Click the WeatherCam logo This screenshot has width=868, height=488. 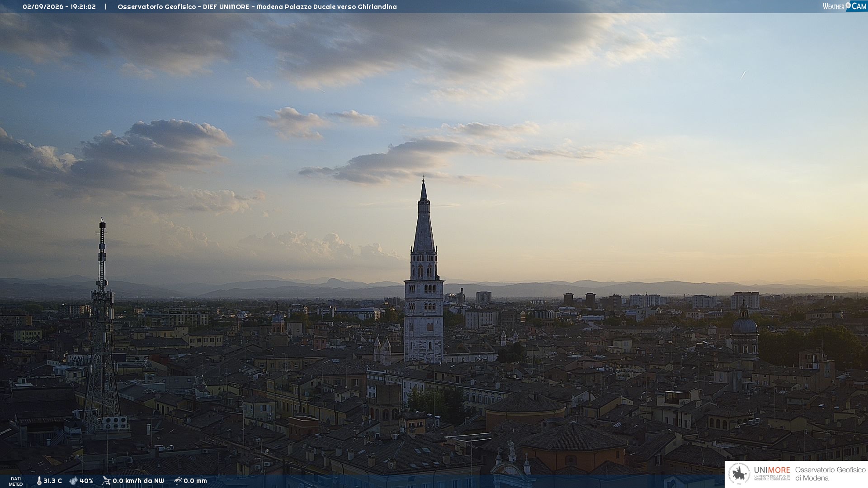click(x=844, y=6)
